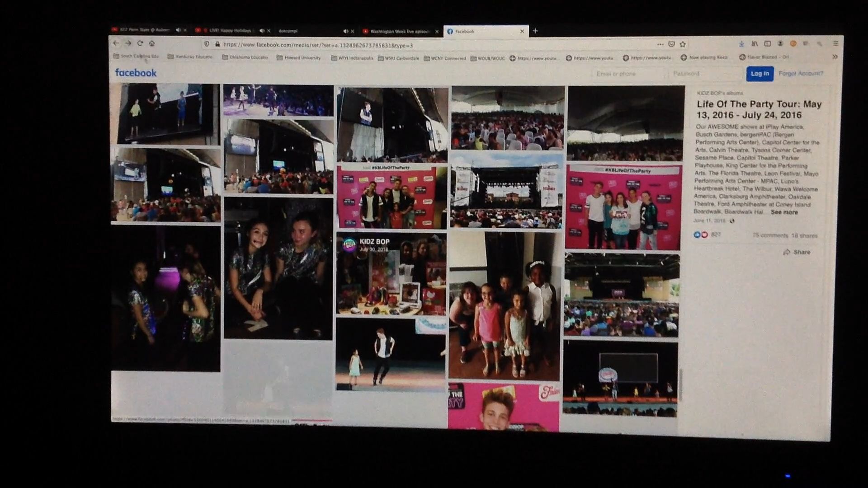Viewport: 868px width, 488px height.
Task: Mute the Penn State tab audio
Action: coord(178,30)
